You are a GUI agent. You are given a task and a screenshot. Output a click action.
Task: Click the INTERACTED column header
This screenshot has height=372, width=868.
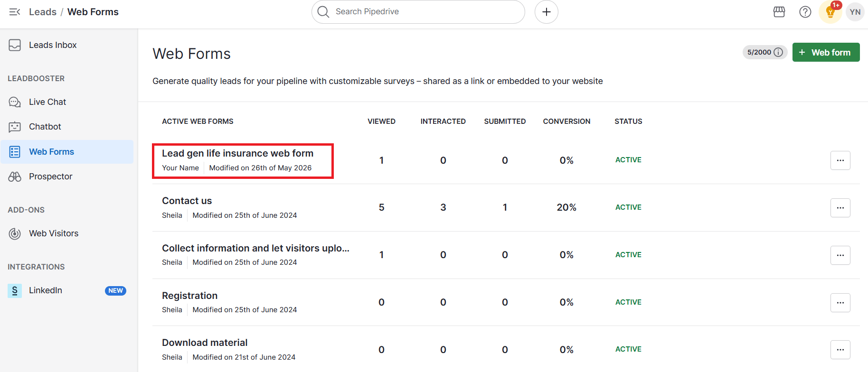(x=443, y=121)
